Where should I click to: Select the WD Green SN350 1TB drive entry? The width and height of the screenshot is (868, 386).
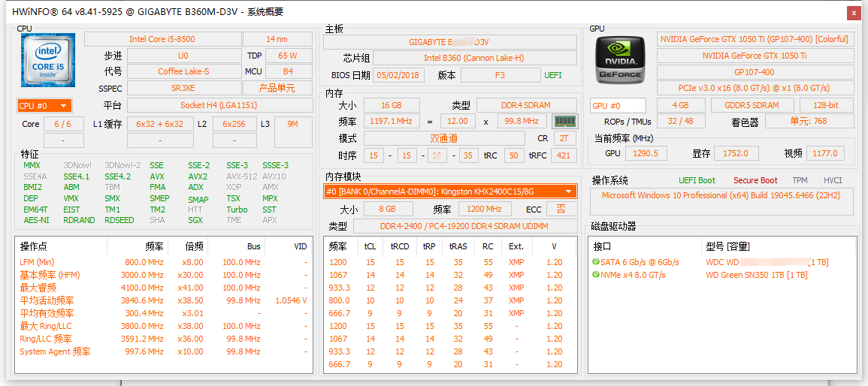click(756, 275)
